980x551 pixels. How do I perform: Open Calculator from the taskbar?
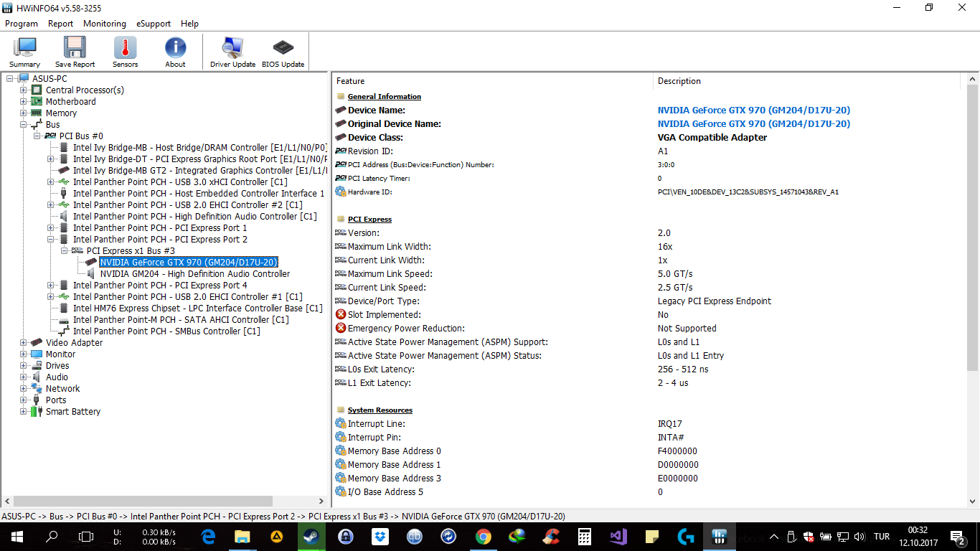tap(584, 537)
